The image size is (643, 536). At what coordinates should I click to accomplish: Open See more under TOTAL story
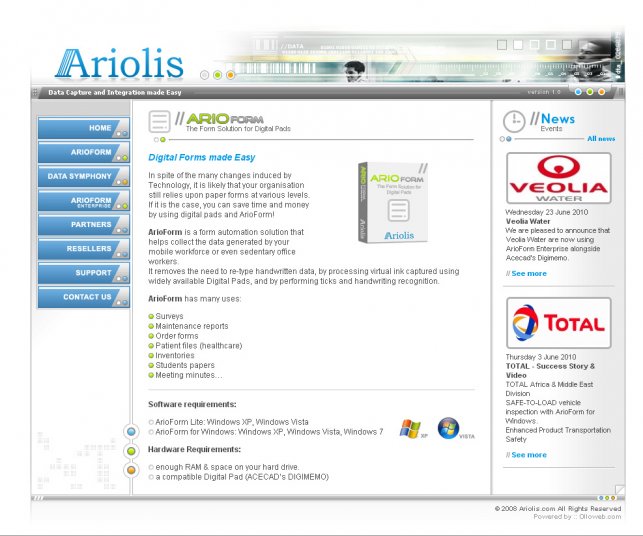(529, 455)
